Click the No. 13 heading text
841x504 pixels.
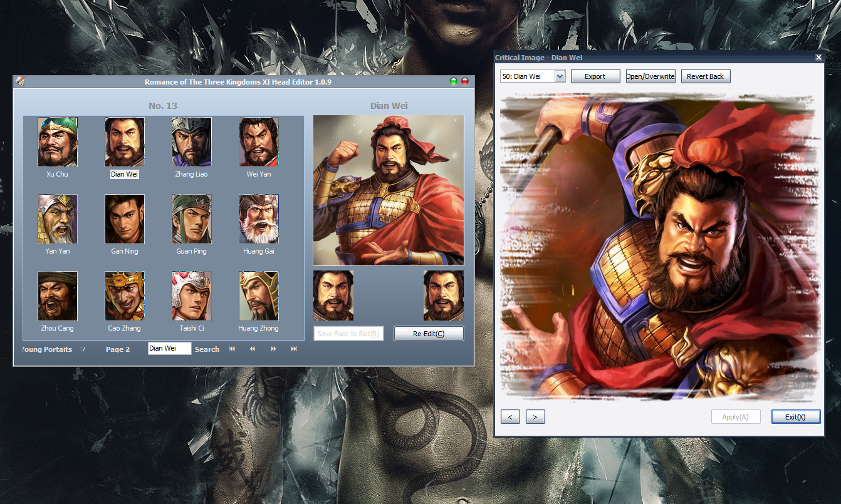[163, 106]
